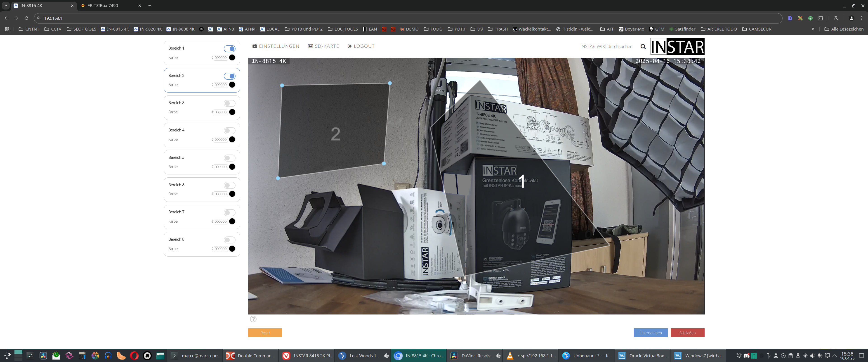Enable the Bereich 3 toggle

click(229, 103)
